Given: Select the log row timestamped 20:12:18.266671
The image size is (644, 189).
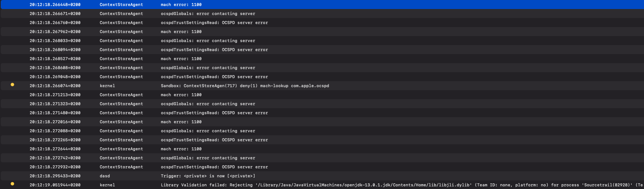Looking at the screenshot, I should (322, 14).
